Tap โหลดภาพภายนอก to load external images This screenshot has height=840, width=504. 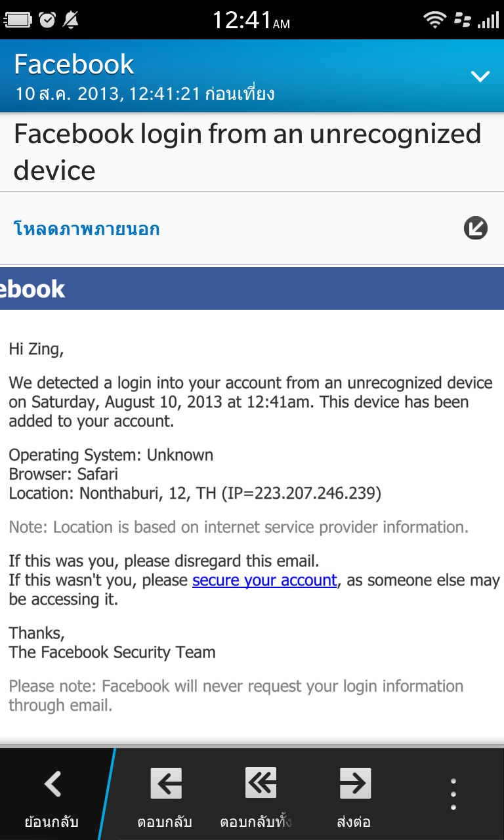(x=87, y=229)
